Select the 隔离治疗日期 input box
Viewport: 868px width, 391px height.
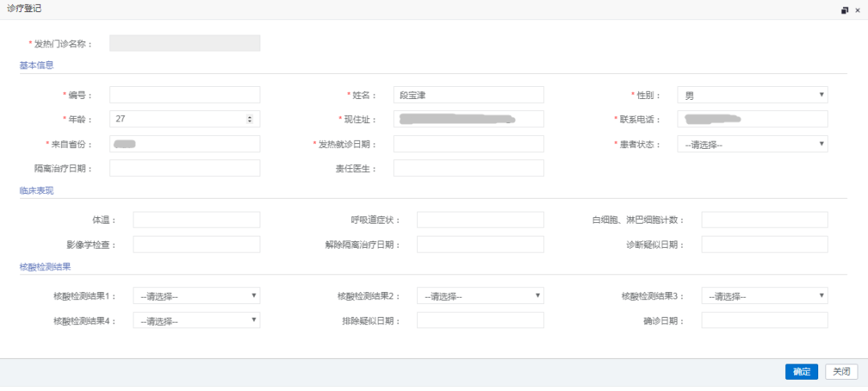pos(185,168)
